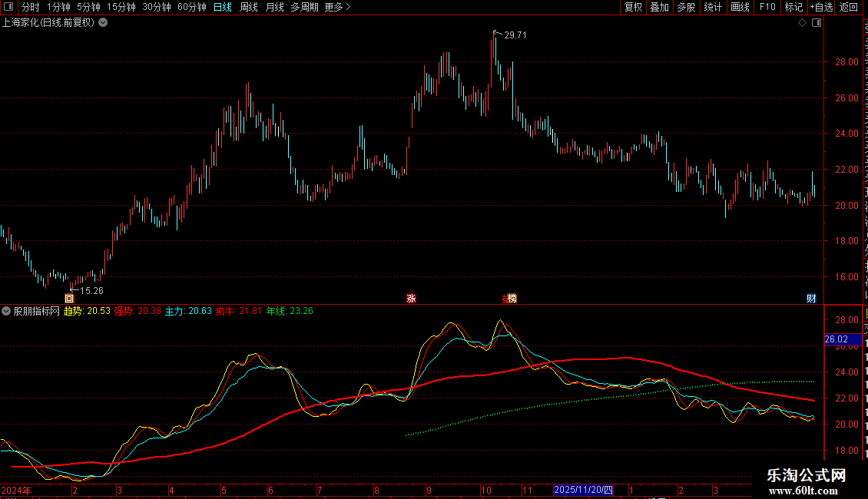Click the diamond icon in chart header
This screenshot has width=868, height=499.
[x=802, y=23]
